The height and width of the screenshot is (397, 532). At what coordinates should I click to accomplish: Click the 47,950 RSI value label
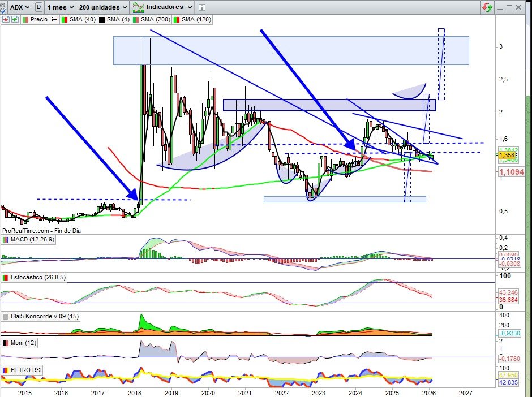click(508, 375)
